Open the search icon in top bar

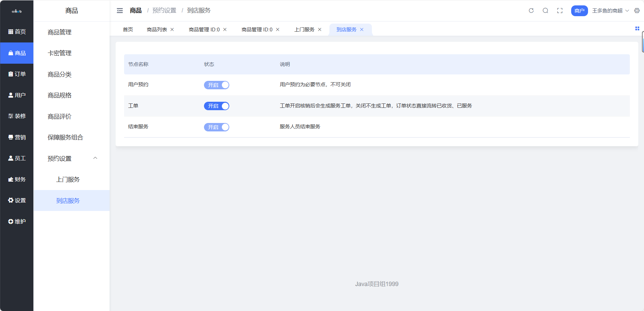pyautogui.click(x=546, y=10)
